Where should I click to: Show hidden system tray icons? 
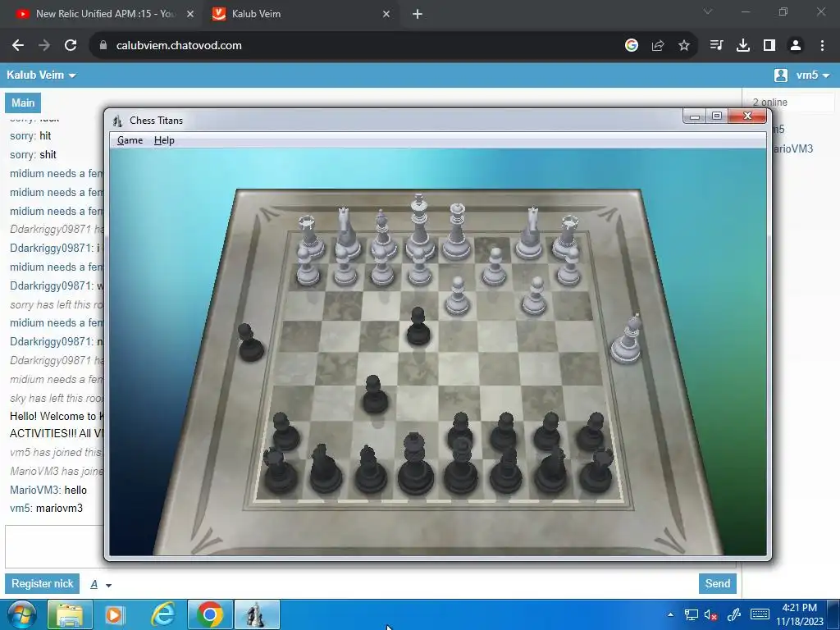point(670,614)
